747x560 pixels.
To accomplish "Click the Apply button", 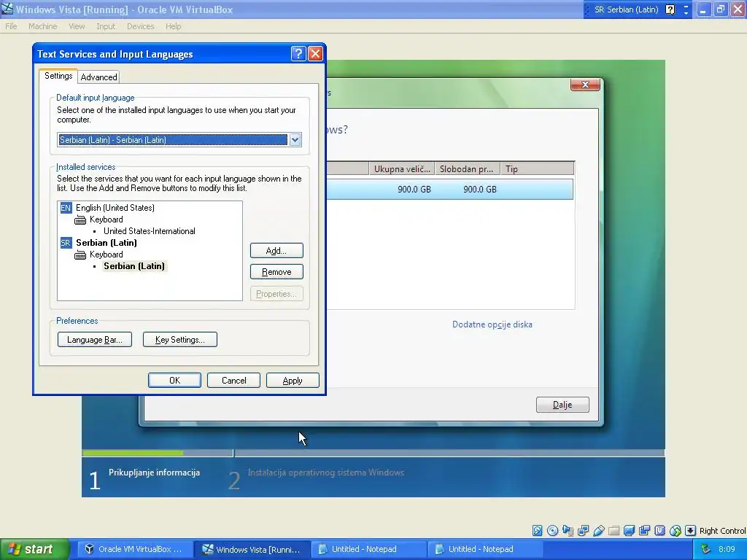I will click(293, 381).
